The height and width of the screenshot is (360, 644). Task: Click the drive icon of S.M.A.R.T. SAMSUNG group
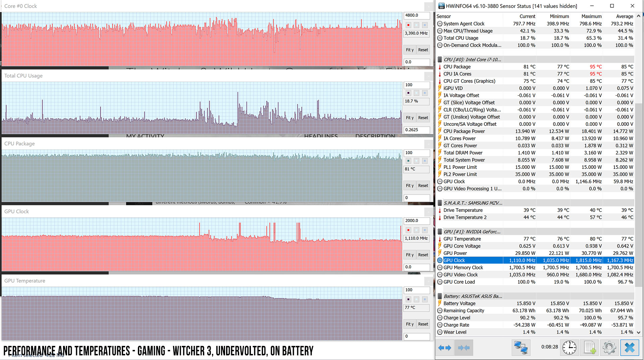[x=440, y=203]
